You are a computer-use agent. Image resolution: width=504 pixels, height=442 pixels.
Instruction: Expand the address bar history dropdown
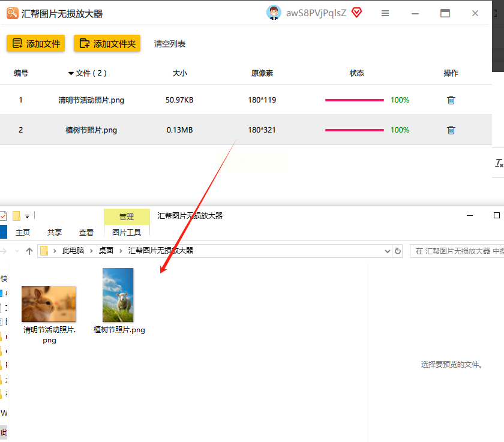[387, 251]
